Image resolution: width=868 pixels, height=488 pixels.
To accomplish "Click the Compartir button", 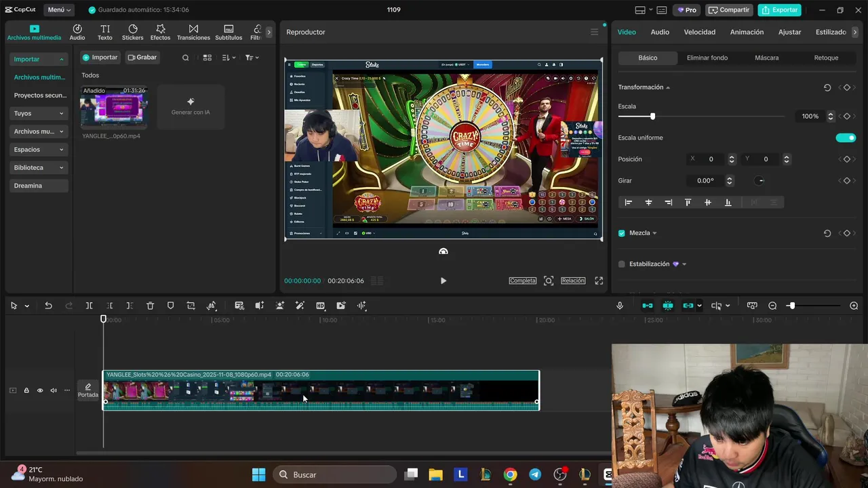I will [x=729, y=10].
